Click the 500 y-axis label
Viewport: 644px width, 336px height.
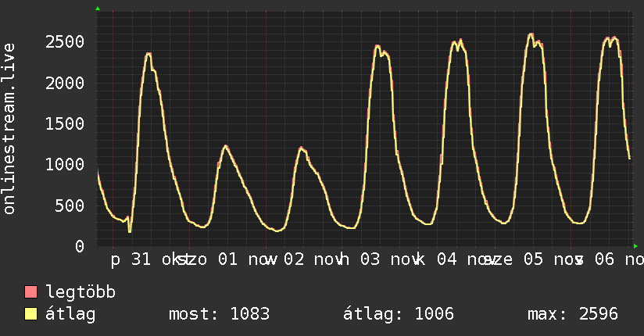pyautogui.click(x=70, y=206)
